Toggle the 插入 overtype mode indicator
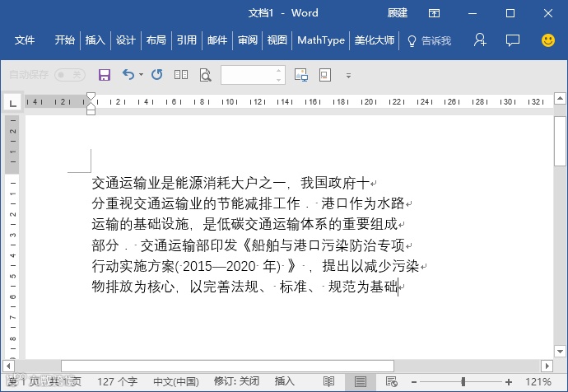 (284, 381)
